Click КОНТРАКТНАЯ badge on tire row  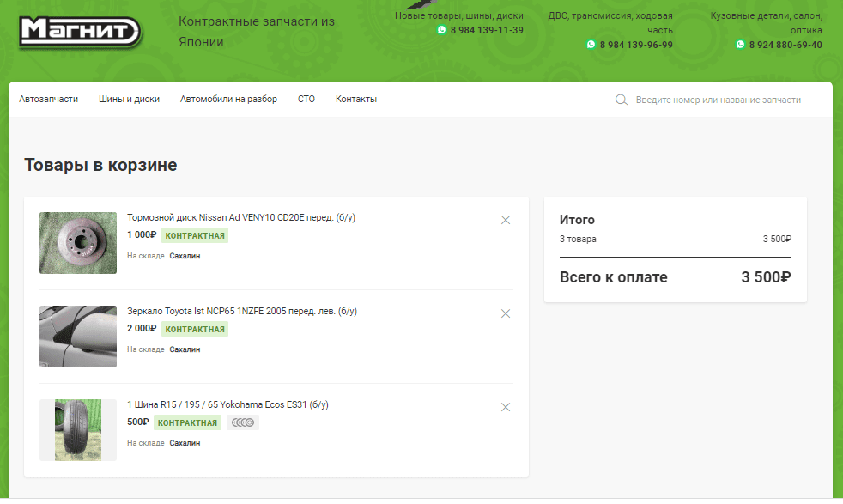click(187, 422)
